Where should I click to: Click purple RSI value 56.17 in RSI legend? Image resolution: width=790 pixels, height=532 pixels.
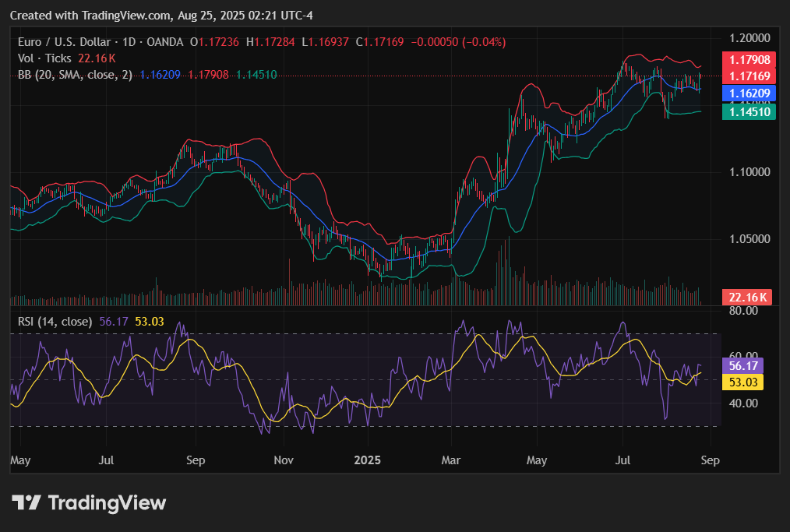tap(114, 322)
